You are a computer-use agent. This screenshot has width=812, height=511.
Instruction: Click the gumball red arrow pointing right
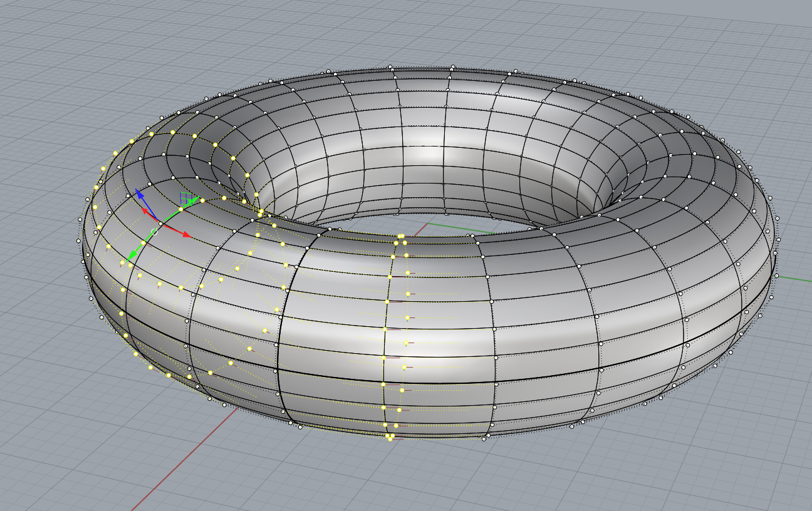[x=187, y=235]
